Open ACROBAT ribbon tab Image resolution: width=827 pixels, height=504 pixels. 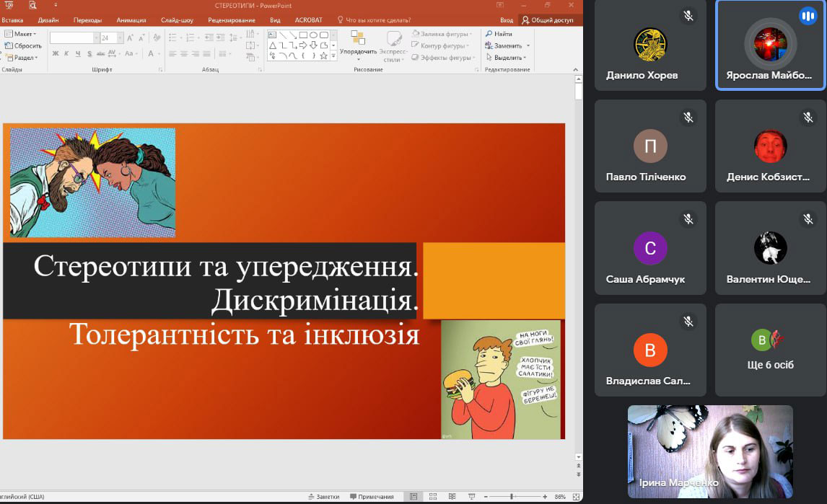tap(309, 20)
